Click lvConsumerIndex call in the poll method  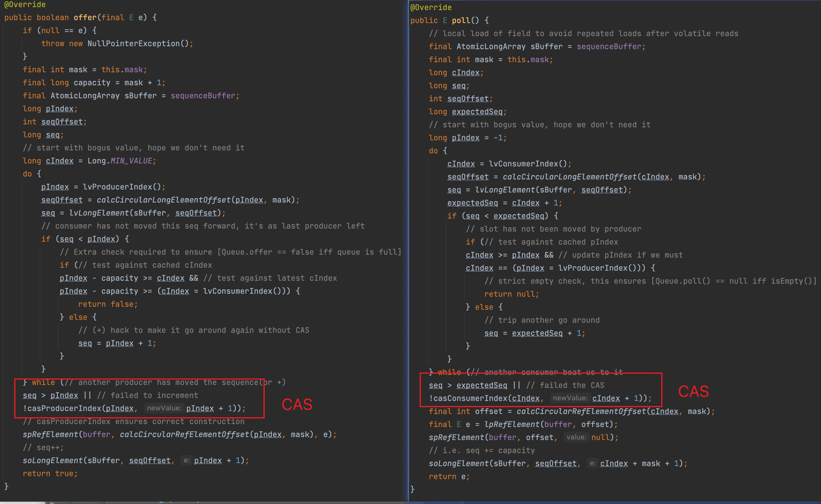(523, 164)
